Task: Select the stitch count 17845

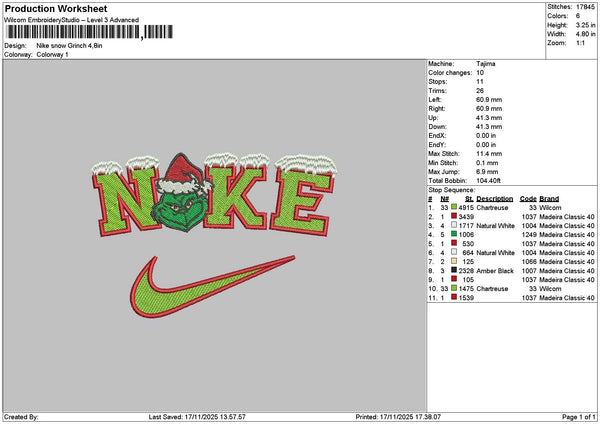Action: coord(585,7)
